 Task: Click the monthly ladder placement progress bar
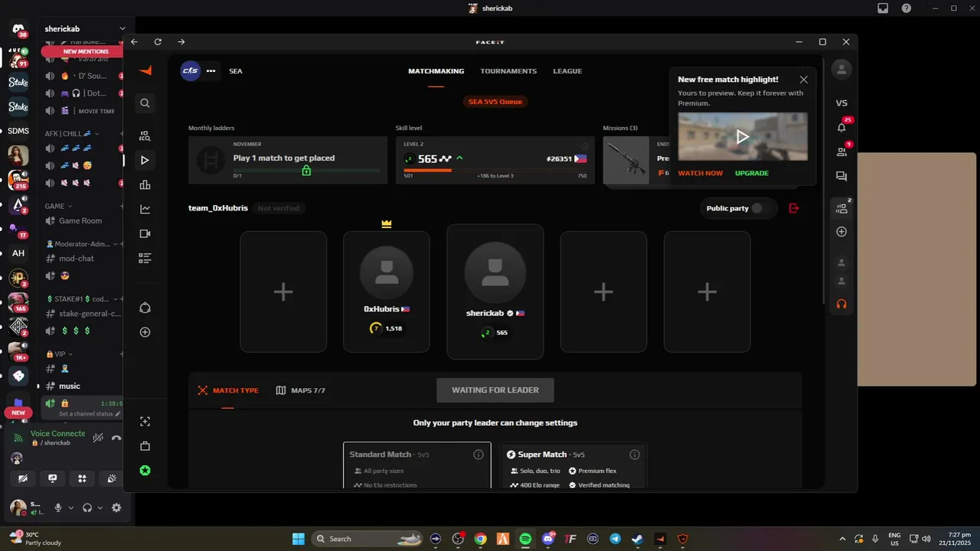(x=306, y=171)
